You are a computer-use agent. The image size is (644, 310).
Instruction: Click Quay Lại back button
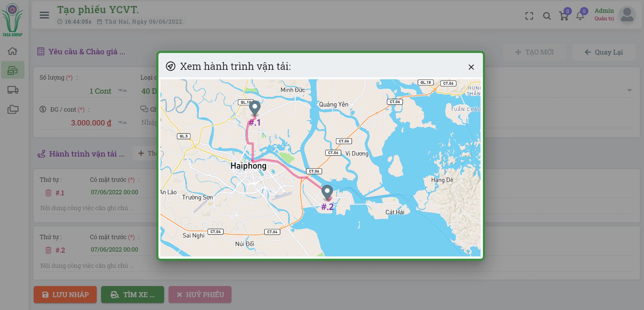point(604,52)
